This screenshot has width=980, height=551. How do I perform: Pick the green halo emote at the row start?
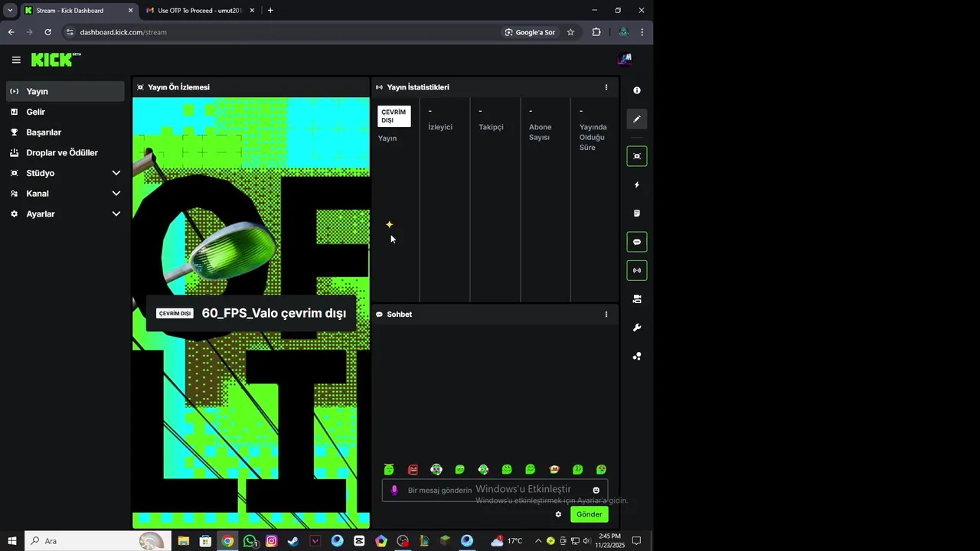pyautogui.click(x=389, y=469)
